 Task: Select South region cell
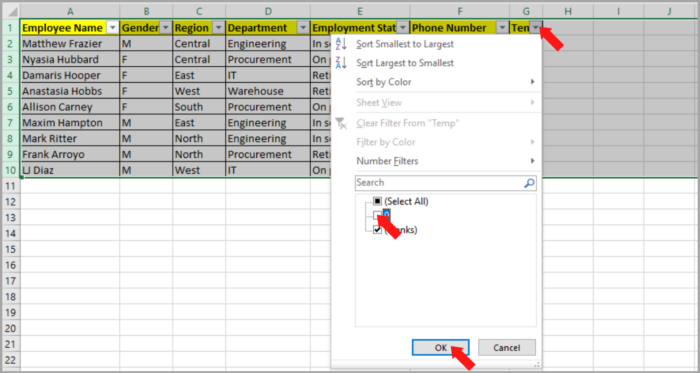[199, 107]
